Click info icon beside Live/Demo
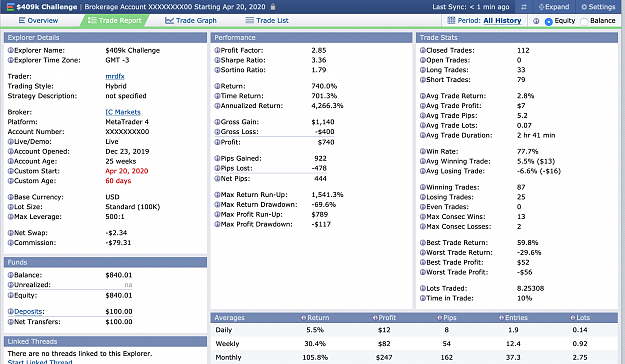Viewport: 625px width, 364px height. [x=11, y=142]
